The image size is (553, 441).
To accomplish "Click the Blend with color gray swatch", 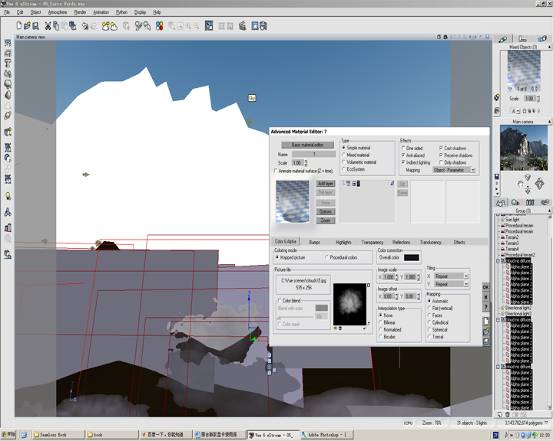I will (321, 308).
